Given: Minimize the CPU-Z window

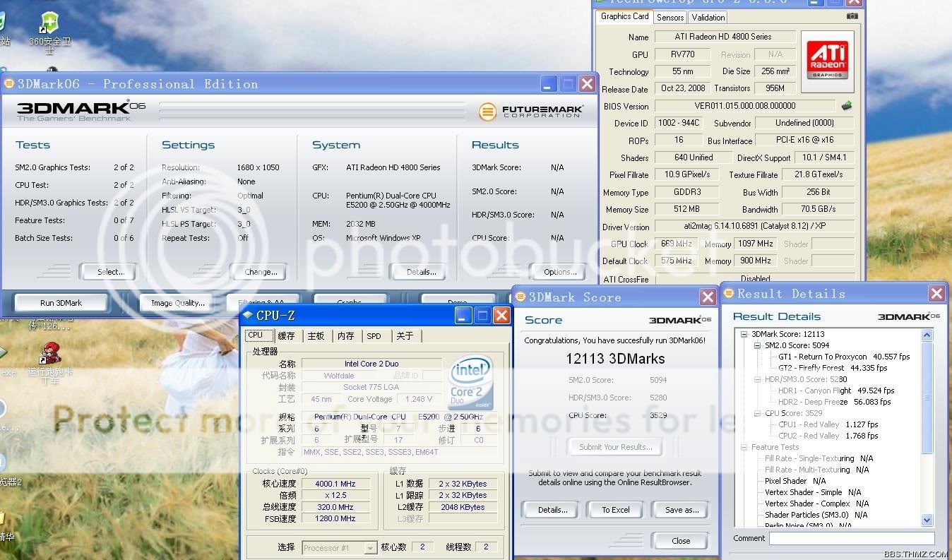Looking at the screenshot, I should tap(463, 315).
